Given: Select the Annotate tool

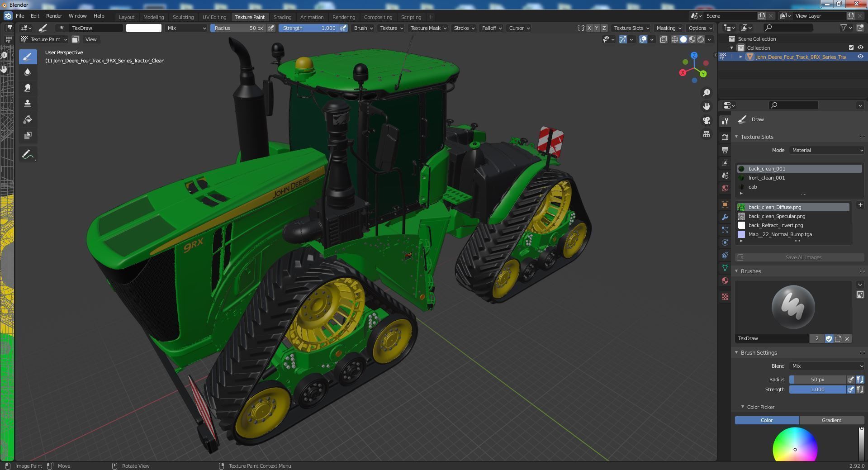Looking at the screenshot, I should point(28,155).
